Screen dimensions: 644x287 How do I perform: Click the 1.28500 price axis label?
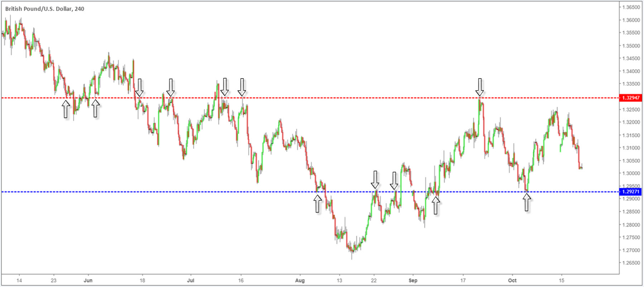click(x=631, y=212)
